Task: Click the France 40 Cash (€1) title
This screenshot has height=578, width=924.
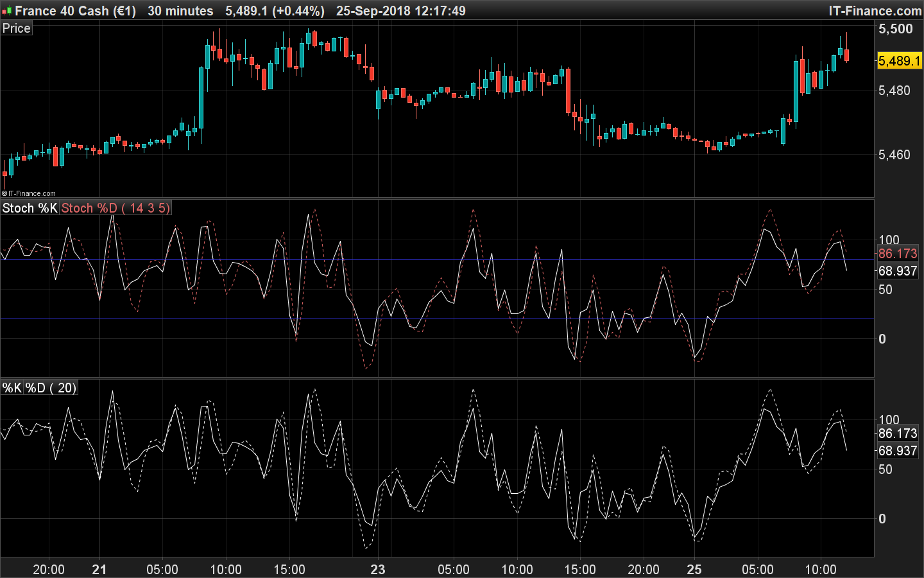Action: click(x=75, y=11)
